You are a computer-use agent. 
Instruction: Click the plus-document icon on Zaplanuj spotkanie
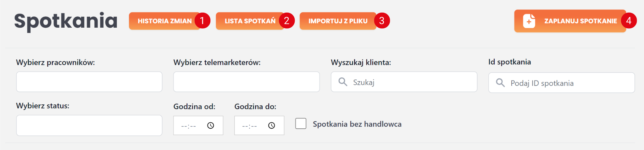(x=529, y=21)
